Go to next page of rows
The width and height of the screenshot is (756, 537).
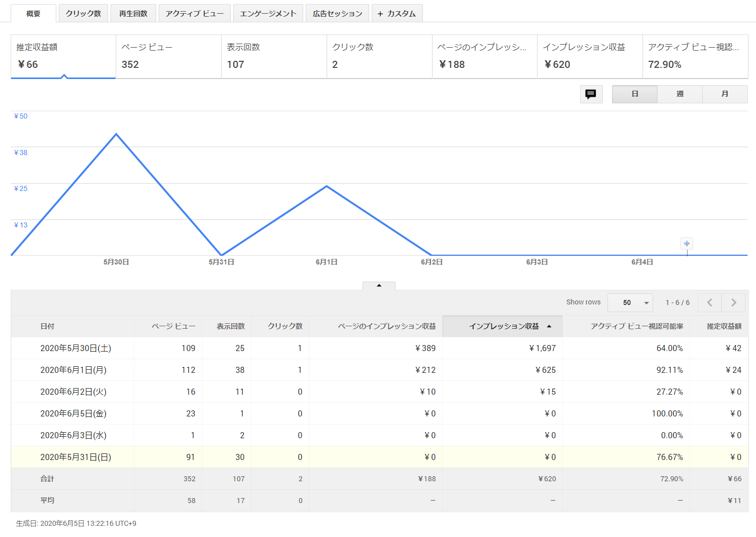(x=733, y=302)
